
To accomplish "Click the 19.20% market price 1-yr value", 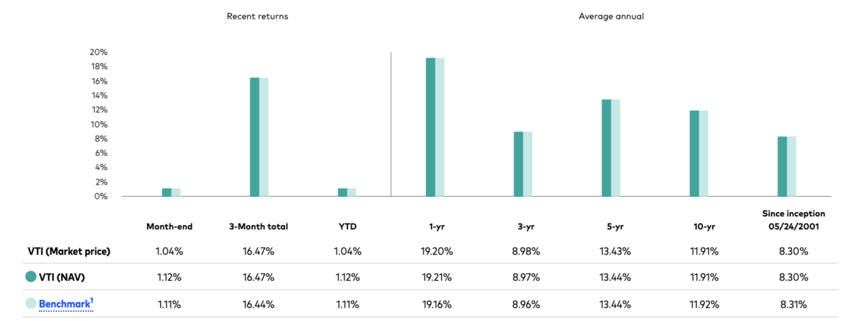I will click(x=435, y=251).
